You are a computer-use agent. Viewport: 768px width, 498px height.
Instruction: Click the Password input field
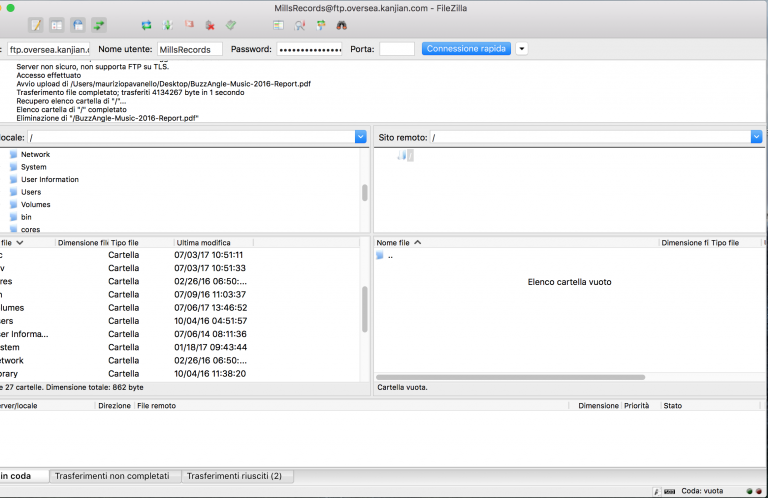[x=310, y=49]
